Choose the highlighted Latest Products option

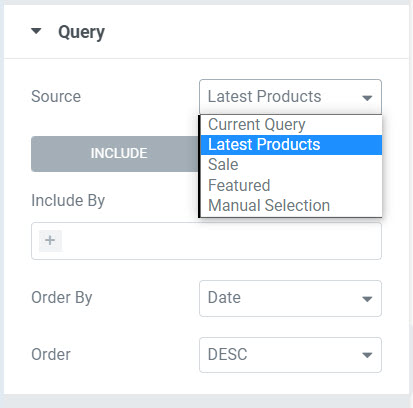coord(291,145)
